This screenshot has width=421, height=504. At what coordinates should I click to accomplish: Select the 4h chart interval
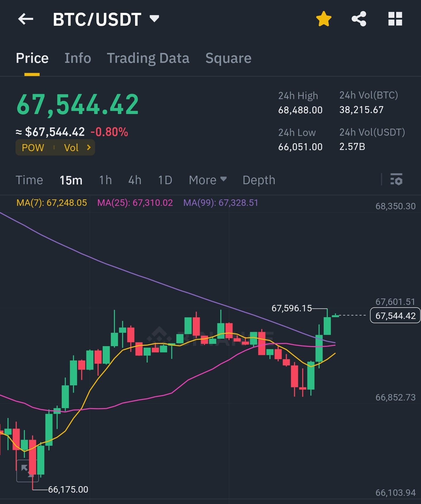point(135,180)
